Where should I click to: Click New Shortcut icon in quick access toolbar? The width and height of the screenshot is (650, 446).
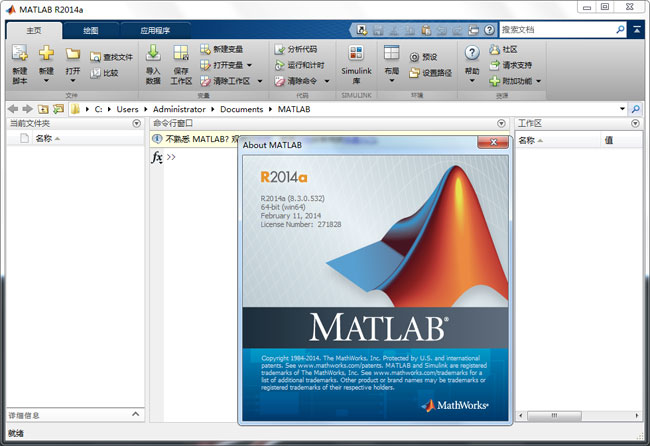pyautogui.click(x=362, y=30)
